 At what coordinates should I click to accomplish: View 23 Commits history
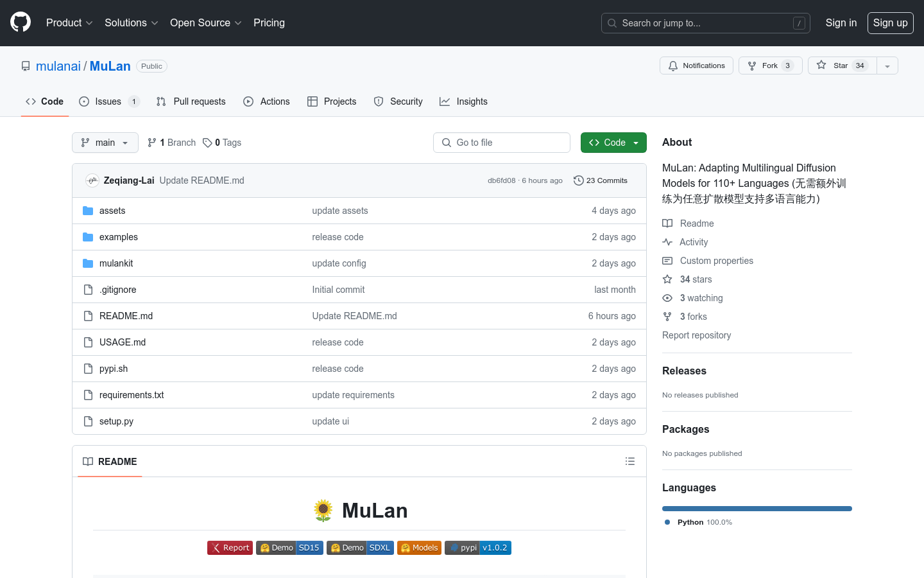(601, 180)
